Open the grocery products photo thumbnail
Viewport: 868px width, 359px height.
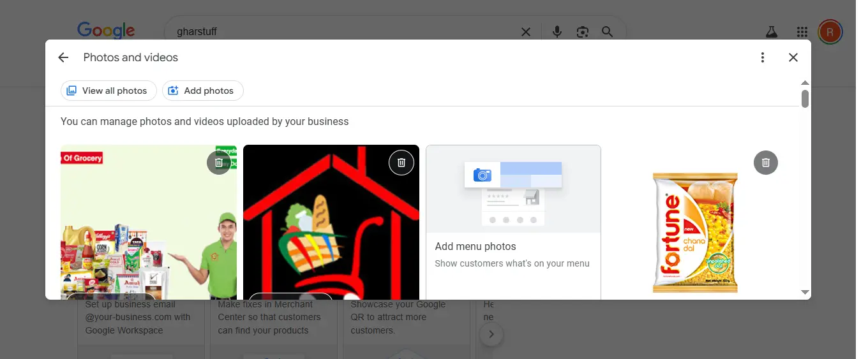click(x=149, y=222)
